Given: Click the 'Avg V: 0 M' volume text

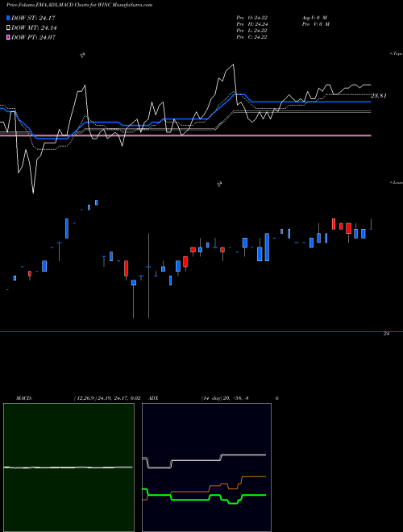Looking at the screenshot, I should tap(314, 18).
